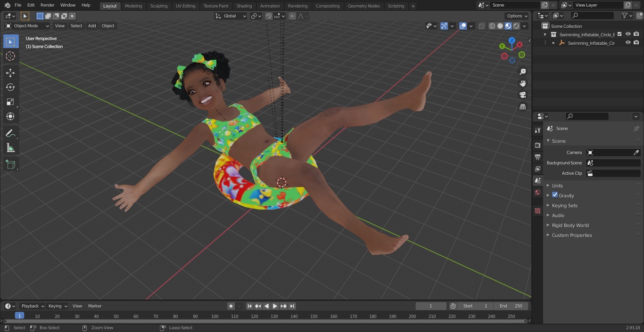Image resolution: width=644 pixels, height=332 pixels.
Task: Toggle camera view icon in viewport
Action: point(522,95)
